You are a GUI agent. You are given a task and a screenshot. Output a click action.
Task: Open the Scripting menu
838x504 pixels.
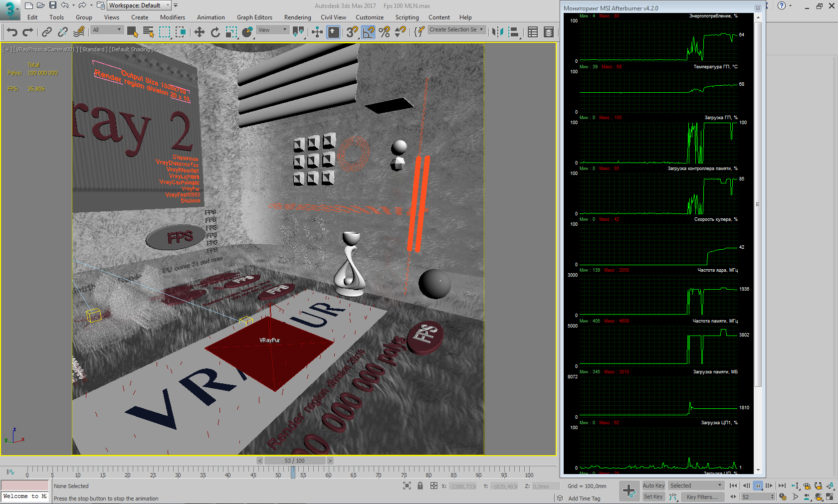[x=407, y=17]
